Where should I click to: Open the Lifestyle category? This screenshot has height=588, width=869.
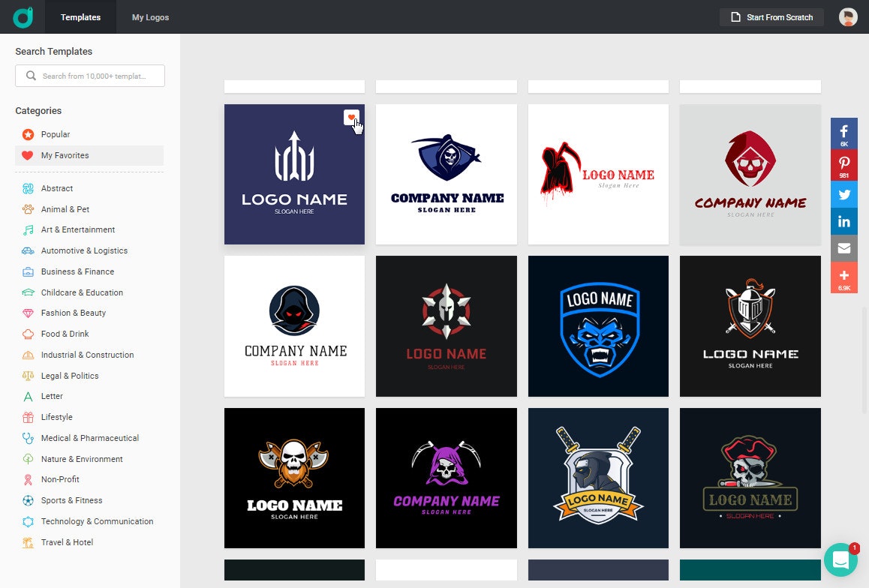click(x=89, y=418)
